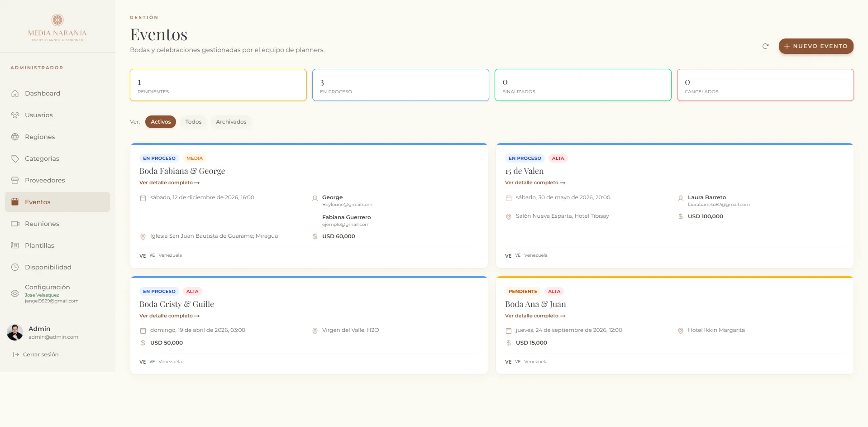Click calendar icon in Boda Fabiana & George card

[x=143, y=198]
